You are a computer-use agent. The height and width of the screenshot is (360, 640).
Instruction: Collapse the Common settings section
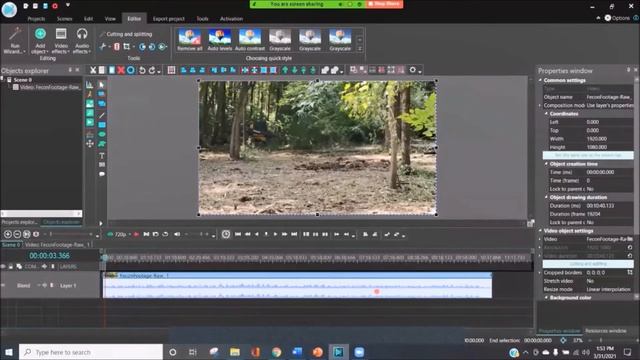click(540, 80)
